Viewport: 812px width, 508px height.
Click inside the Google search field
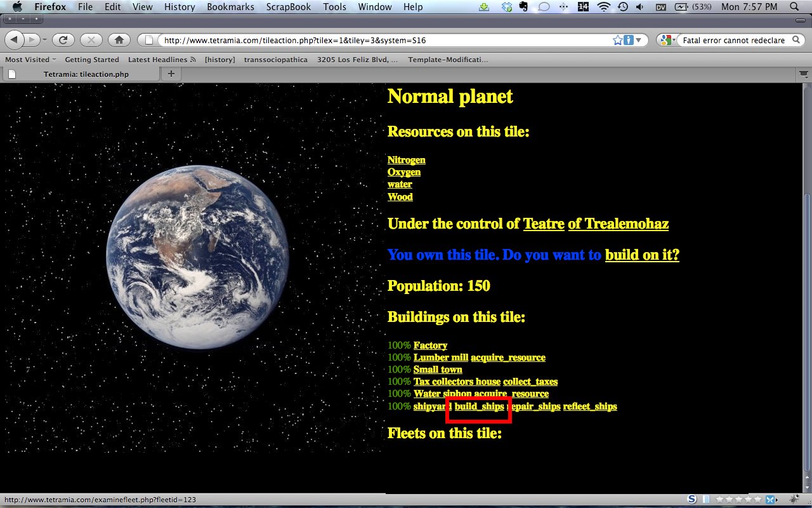pyautogui.click(x=733, y=40)
